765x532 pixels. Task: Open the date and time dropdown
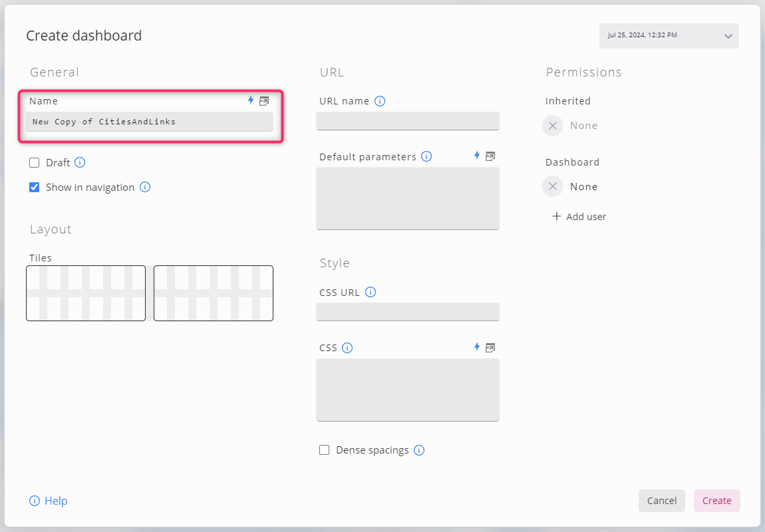tap(669, 36)
